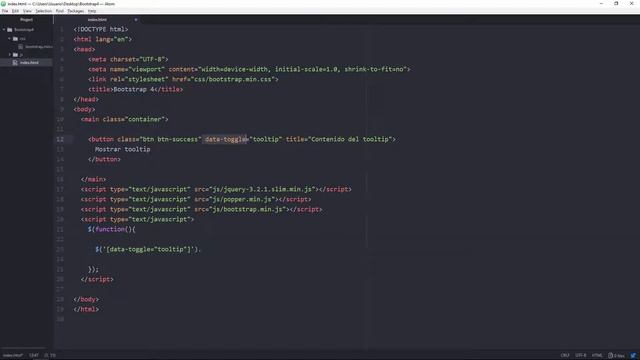Click the closing </html> tag
The height and width of the screenshot is (360, 640).
[x=86, y=309]
